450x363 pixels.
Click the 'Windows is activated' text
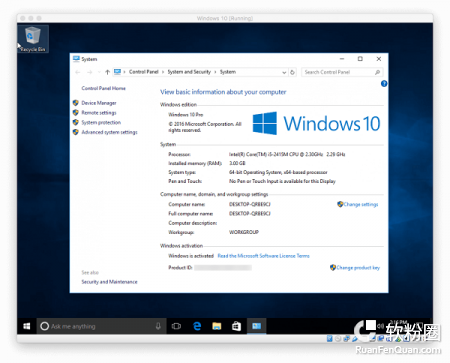coord(191,256)
